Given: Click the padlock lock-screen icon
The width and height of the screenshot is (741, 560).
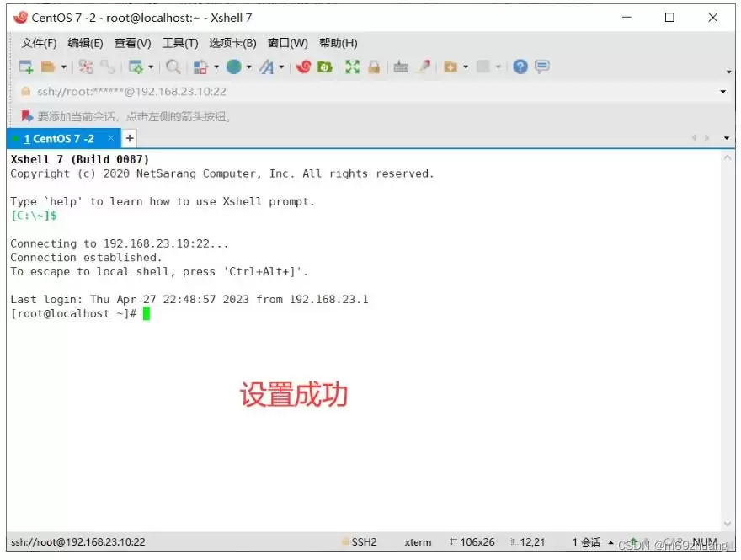Looking at the screenshot, I should tap(374, 67).
